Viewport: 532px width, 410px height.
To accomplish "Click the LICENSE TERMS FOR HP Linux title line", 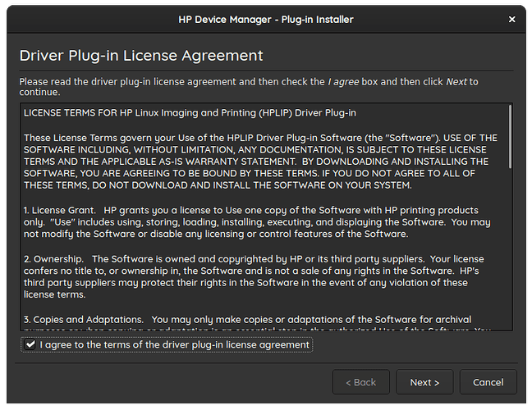I will pos(190,112).
